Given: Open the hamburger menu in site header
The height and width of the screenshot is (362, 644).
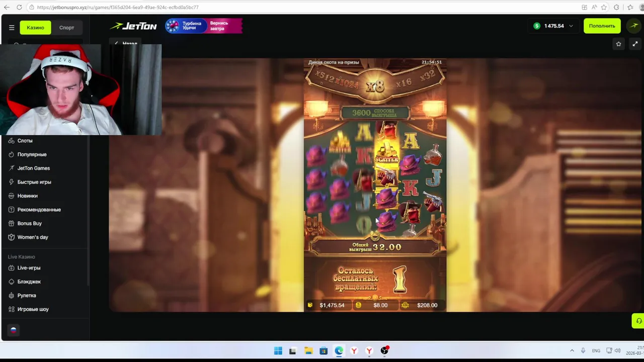Looking at the screenshot, I should (12, 28).
